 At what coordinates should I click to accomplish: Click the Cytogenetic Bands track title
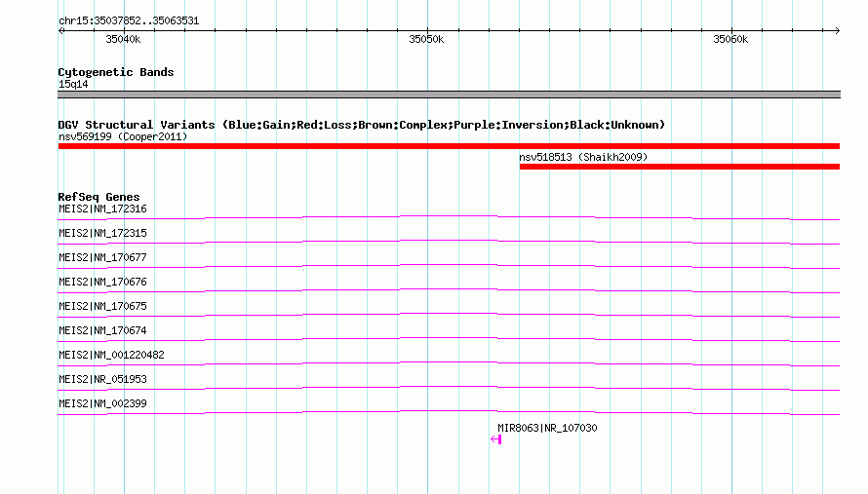[x=116, y=72]
